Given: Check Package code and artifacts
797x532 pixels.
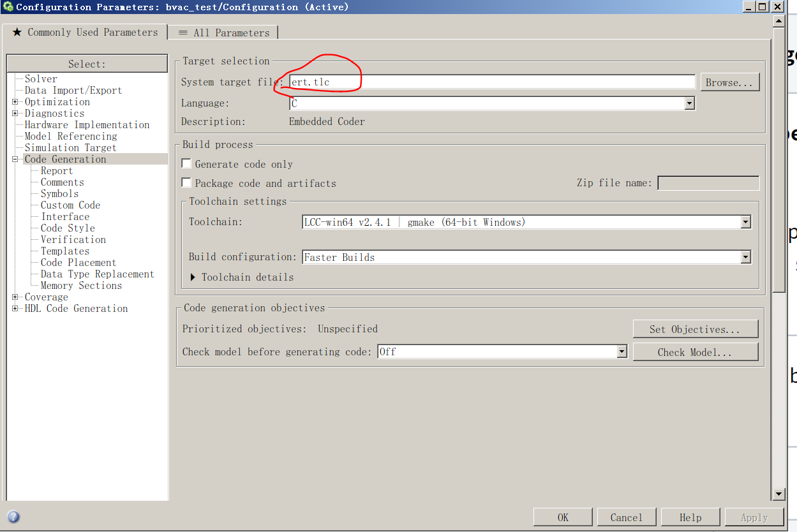Looking at the screenshot, I should tap(186, 182).
